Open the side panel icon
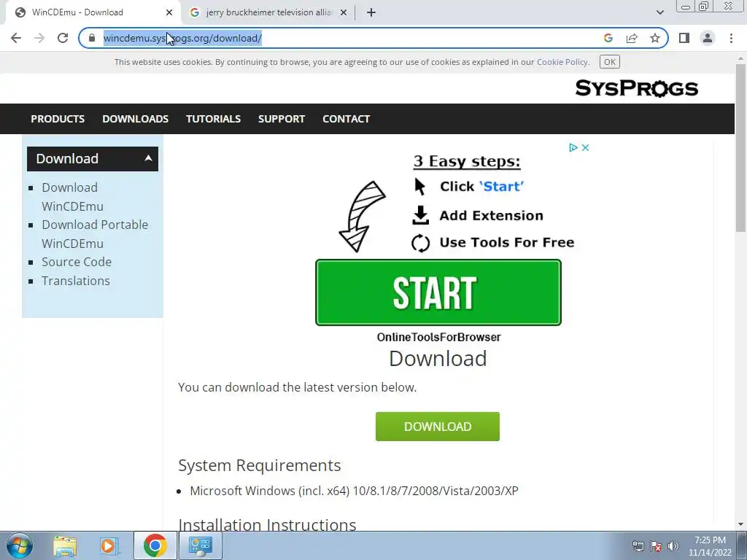 click(684, 38)
